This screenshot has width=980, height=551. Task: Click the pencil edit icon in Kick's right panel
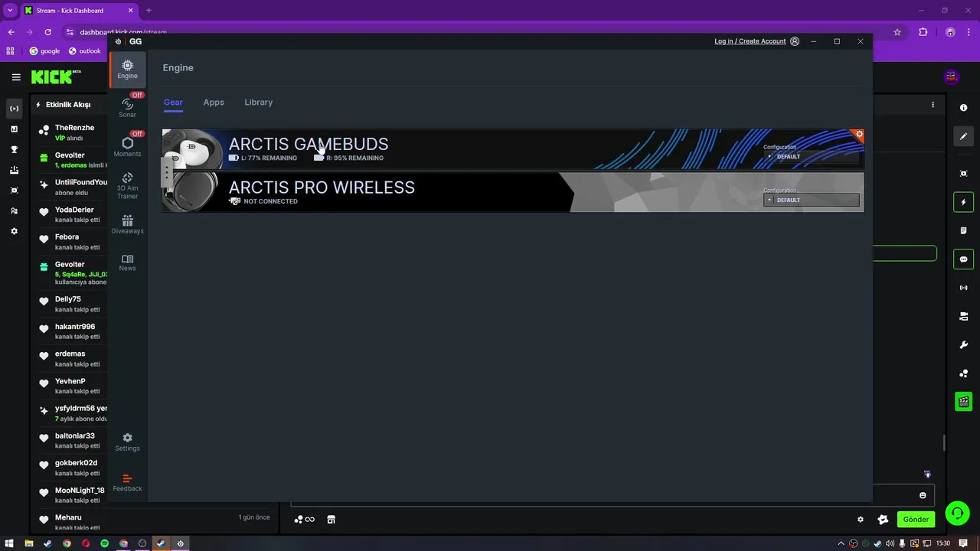(x=964, y=136)
